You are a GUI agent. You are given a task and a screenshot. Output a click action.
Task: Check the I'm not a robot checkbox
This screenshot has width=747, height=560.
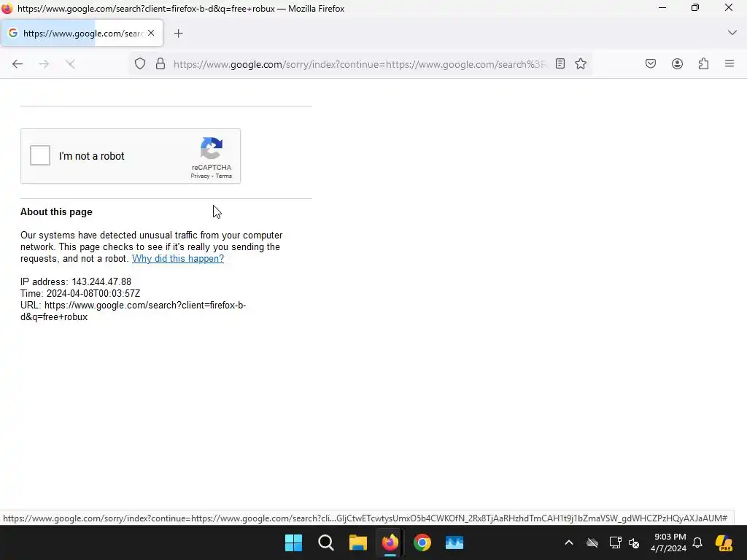click(40, 156)
